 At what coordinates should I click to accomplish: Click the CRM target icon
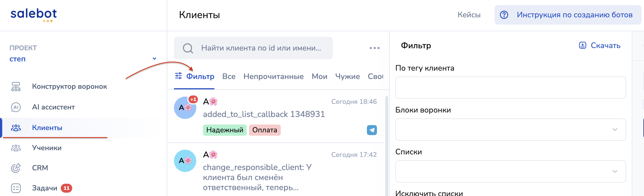[16, 168]
